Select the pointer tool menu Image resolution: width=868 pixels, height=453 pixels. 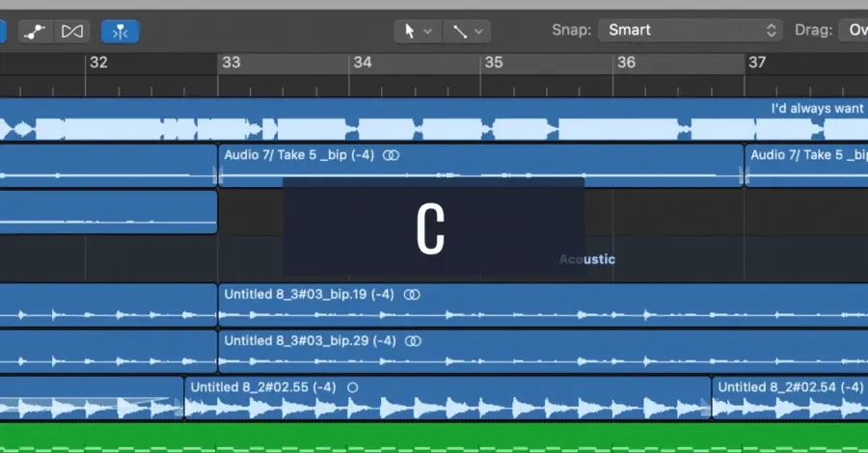[x=418, y=32]
